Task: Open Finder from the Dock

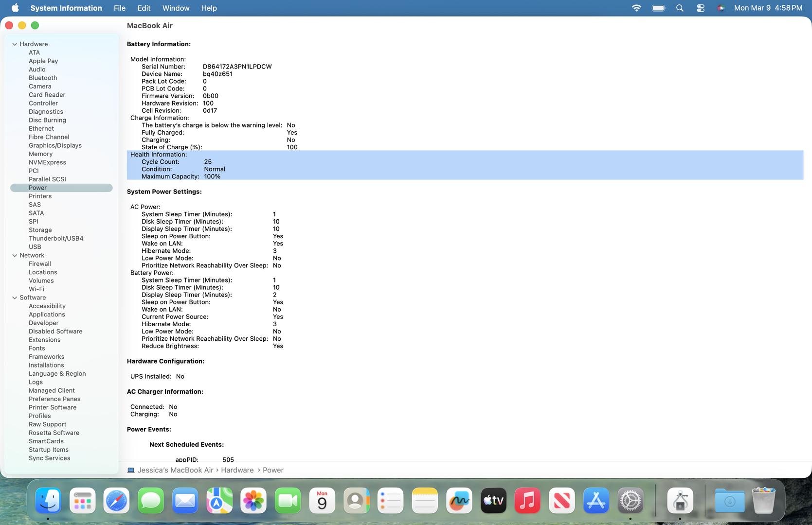Action: pyautogui.click(x=48, y=500)
